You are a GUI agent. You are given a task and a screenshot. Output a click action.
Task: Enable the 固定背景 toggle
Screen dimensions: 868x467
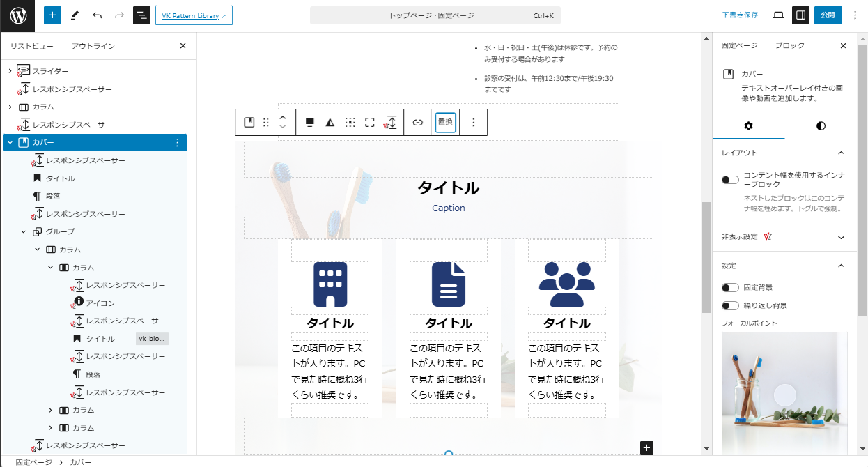(730, 287)
